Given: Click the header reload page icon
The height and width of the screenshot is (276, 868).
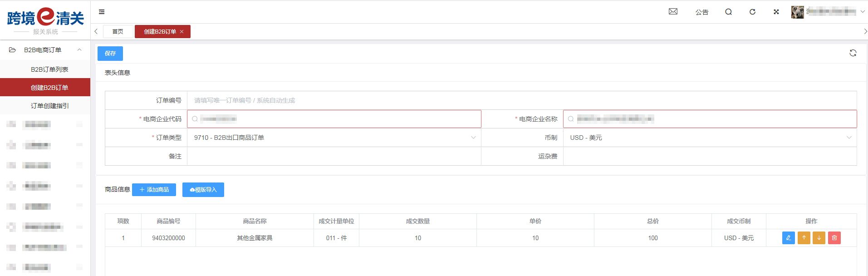Looking at the screenshot, I should click(x=752, y=12).
